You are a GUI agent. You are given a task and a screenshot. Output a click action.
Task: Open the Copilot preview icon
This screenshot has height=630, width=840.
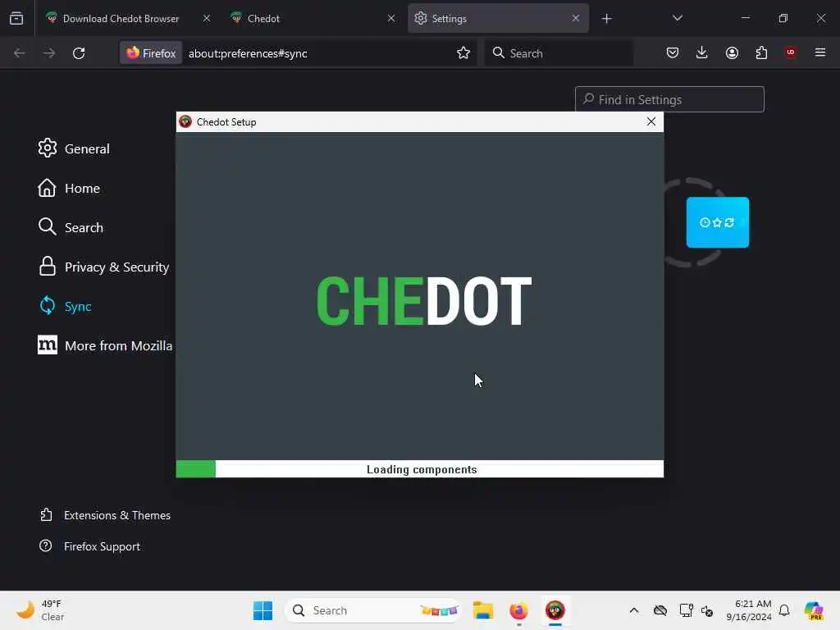pos(814,610)
